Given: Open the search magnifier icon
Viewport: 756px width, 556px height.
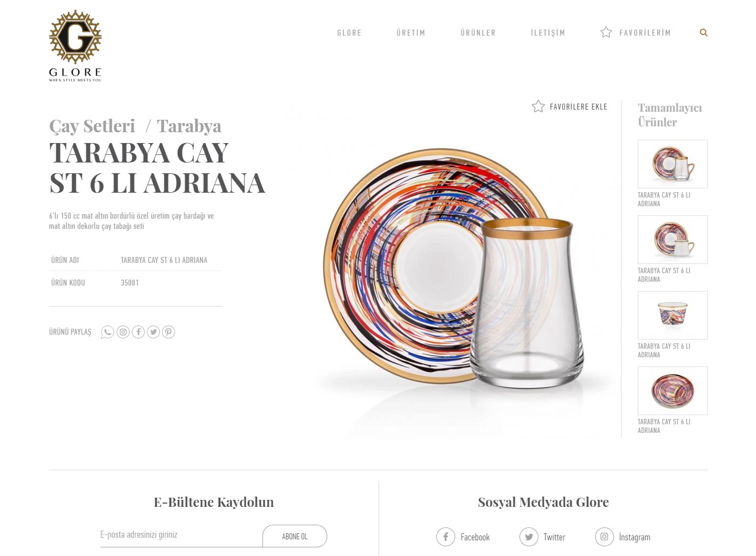Looking at the screenshot, I should click(x=704, y=32).
